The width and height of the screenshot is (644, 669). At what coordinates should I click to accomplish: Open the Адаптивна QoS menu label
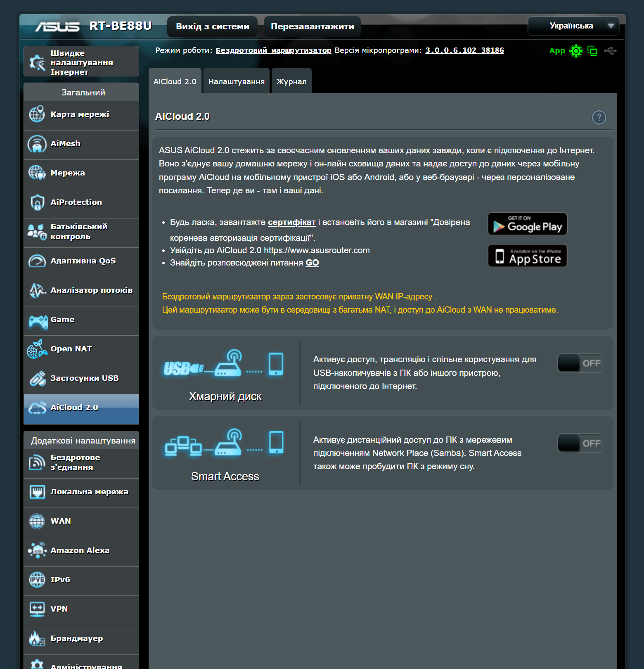[83, 261]
